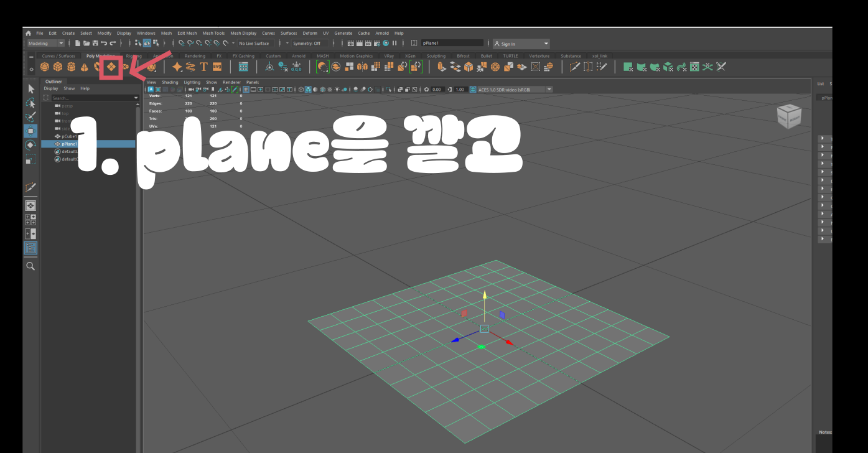
Task: Click the Polygon Text tool icon
Action: pos(204,67)
